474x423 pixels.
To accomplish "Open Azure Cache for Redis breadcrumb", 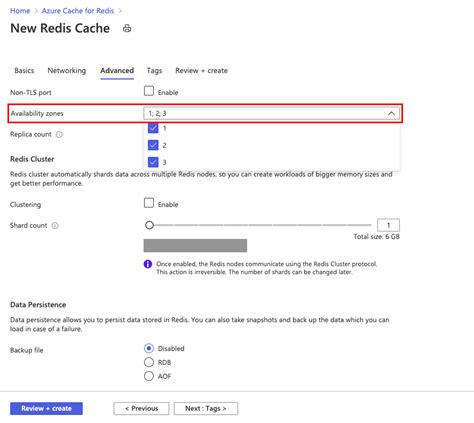I will (78, 11).
